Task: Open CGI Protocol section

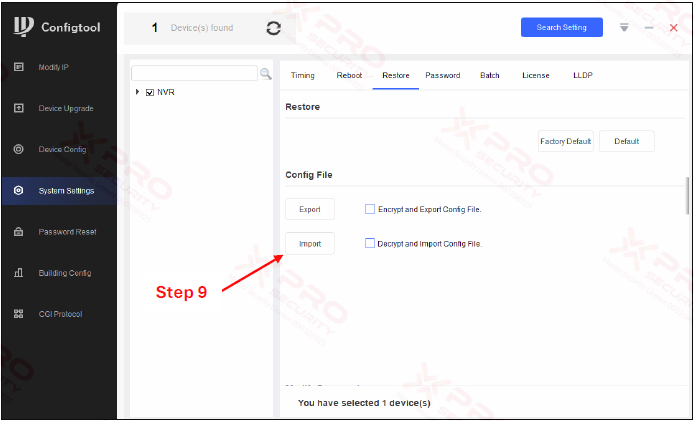Action: 60,314
